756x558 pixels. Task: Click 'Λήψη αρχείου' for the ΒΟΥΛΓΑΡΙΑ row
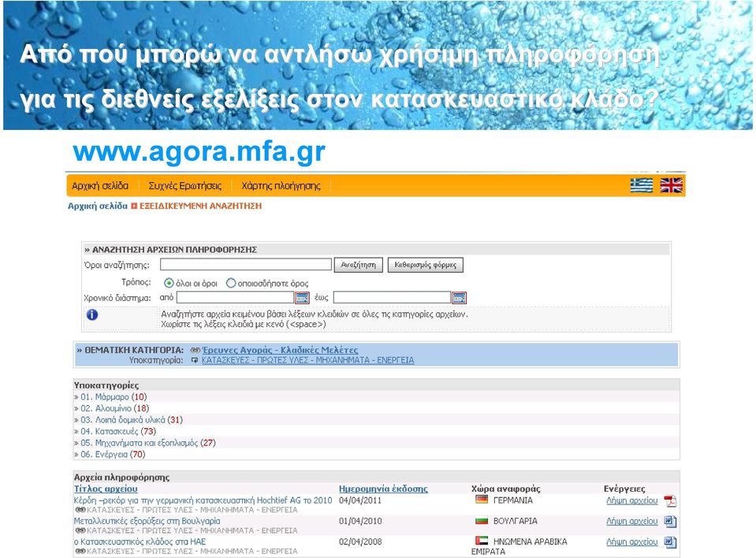click(632, 522)
